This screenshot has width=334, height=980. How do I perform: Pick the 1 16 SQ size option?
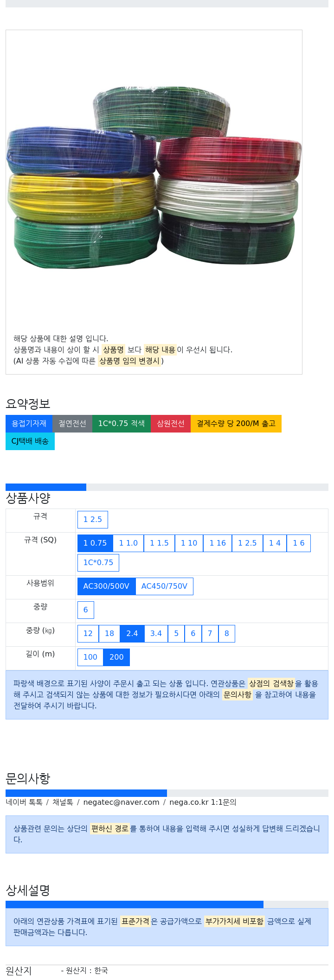pos(218,543)
